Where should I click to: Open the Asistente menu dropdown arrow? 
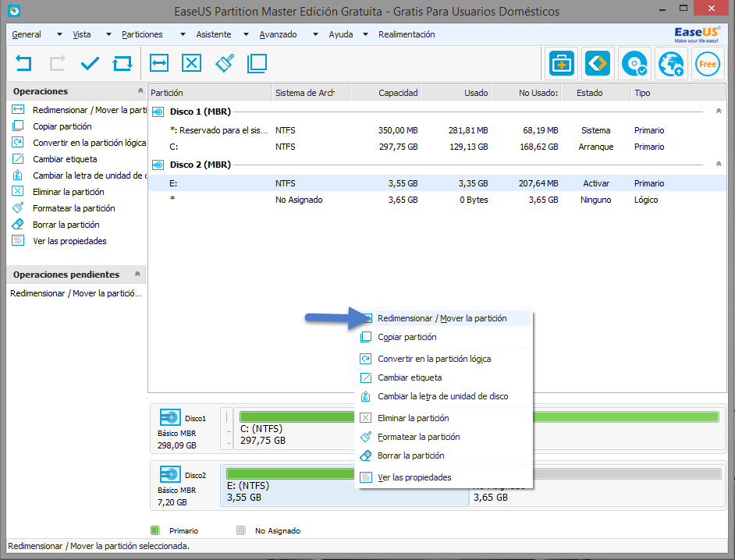pos(246,34)
